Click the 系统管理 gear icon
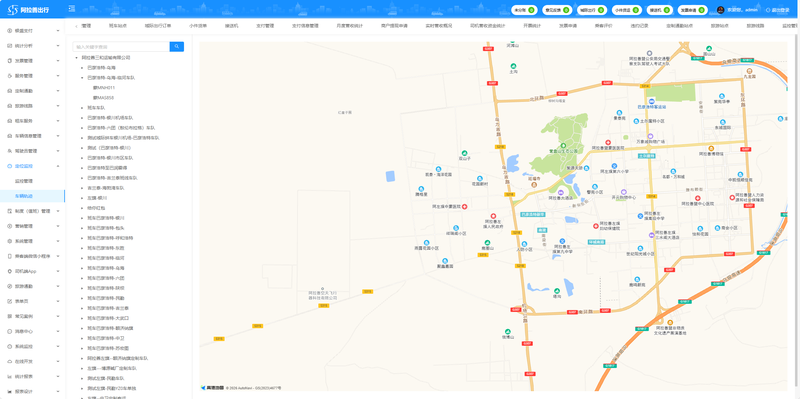 10,241
